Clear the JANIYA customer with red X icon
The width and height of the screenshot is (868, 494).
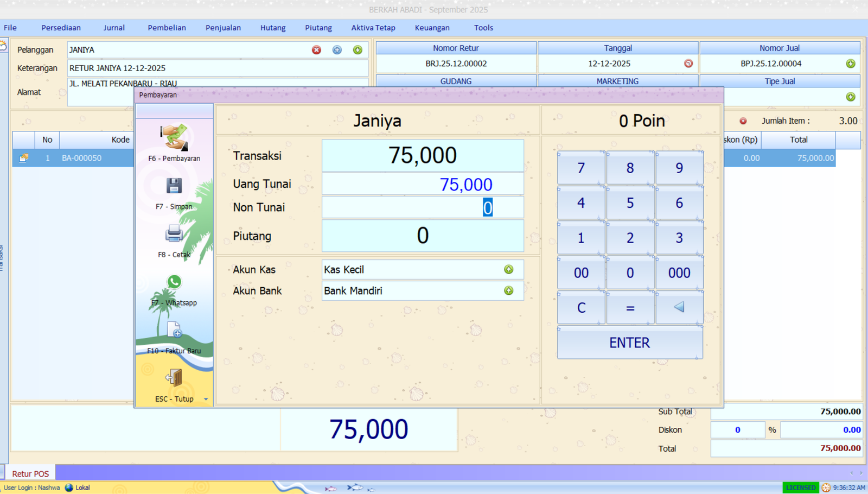(317, 50)
